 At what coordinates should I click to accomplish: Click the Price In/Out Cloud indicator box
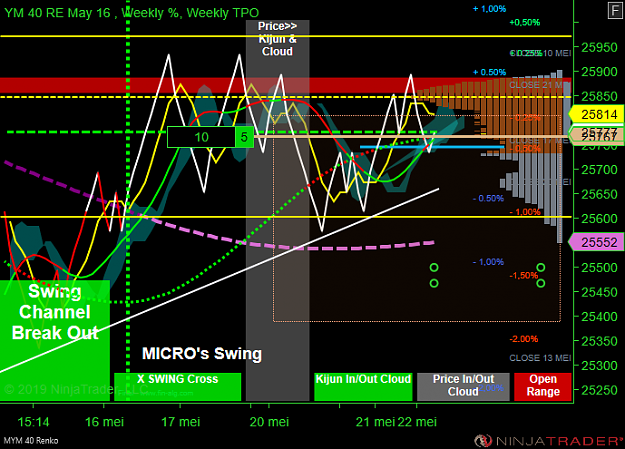point(463,387)
